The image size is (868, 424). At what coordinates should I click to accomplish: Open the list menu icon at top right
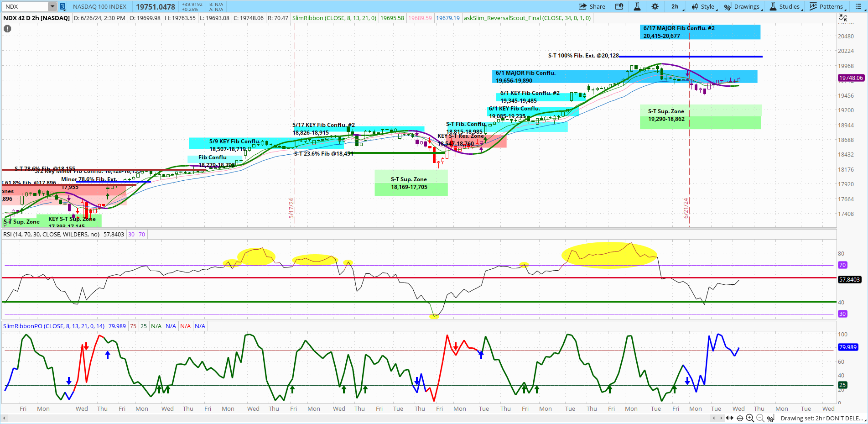(860, 6)
